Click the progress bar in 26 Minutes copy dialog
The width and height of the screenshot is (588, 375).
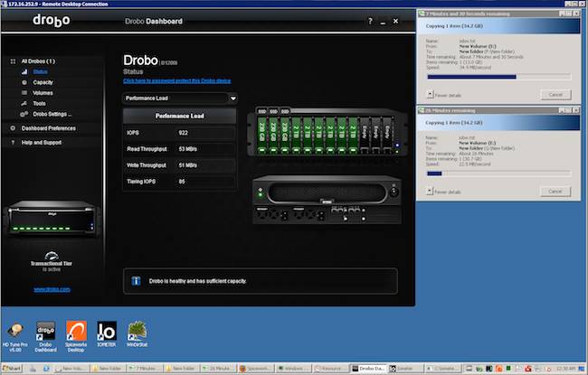(499, 173)
